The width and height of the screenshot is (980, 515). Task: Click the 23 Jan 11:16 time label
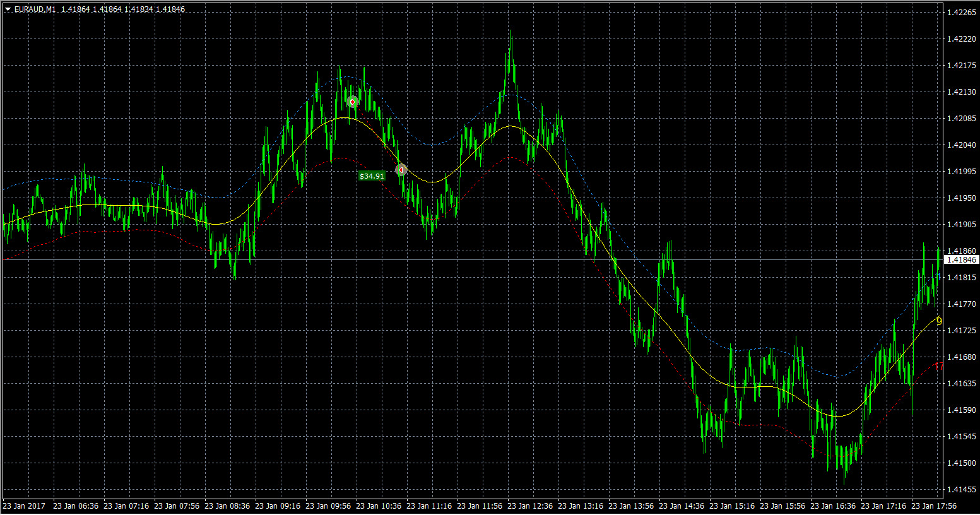pos(429,506)
